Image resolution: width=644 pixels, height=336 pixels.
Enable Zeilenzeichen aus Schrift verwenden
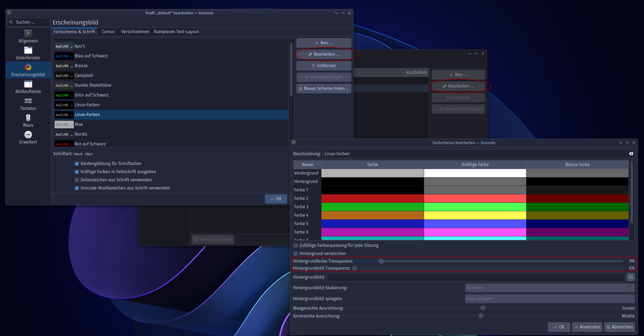(x=77, y=180)
